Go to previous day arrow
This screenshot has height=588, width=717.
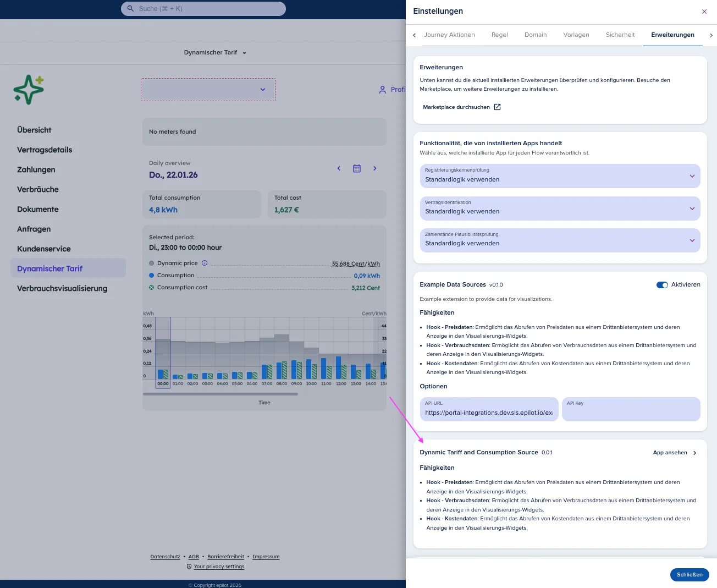[339, 168]
